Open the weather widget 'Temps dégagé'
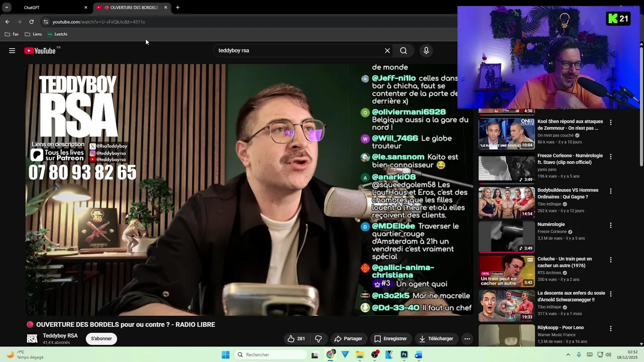644x362 pixels. [25, 355]
